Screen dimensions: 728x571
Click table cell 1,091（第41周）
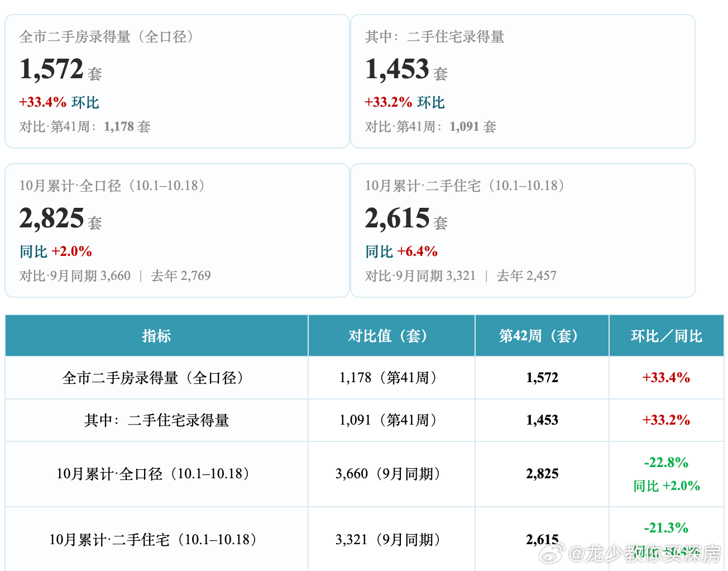pos(391,420)
